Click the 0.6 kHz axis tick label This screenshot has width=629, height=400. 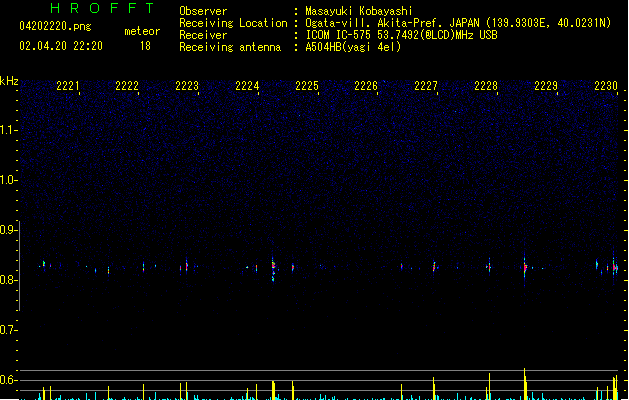pos(8,380)
